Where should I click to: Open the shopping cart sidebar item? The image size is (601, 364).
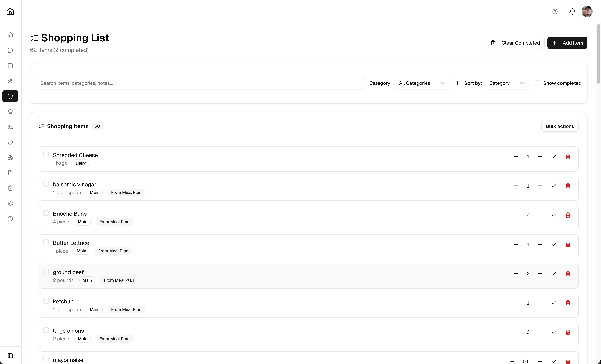10,96
